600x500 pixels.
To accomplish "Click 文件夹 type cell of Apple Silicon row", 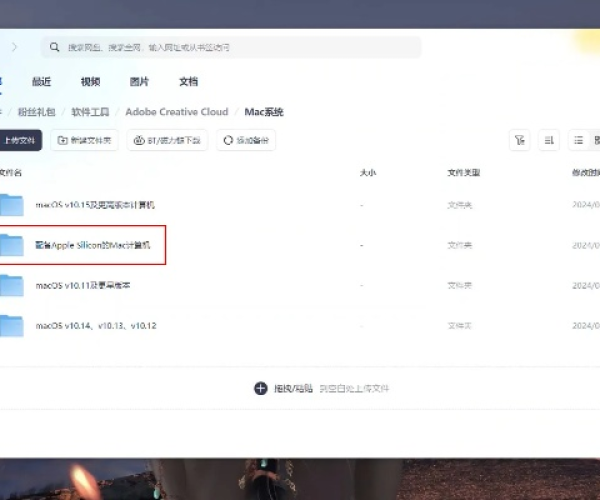I will tap(460, 245).
